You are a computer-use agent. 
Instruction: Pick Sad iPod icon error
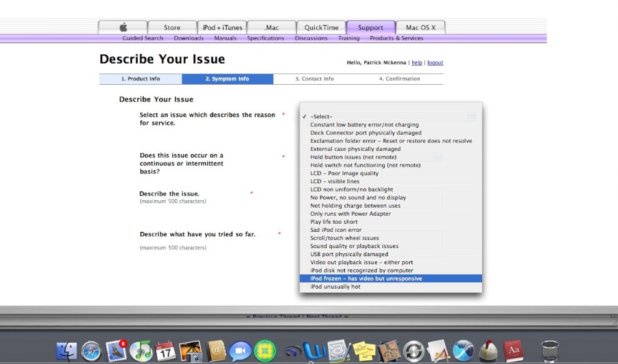(x=390, y=229)
